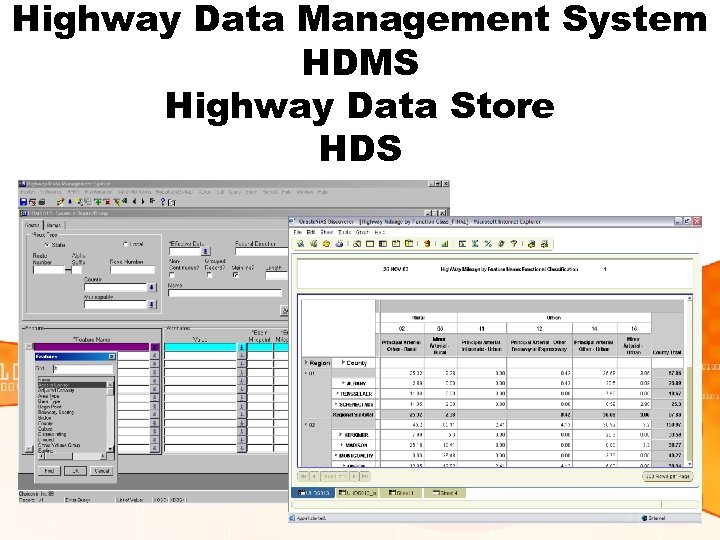Click the question mark help icon in HDMS toolbar

163,202
